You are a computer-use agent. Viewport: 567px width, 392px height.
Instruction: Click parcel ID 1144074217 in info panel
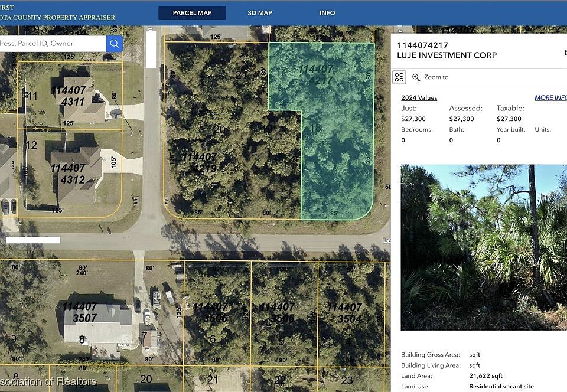(x=422, y=45)
